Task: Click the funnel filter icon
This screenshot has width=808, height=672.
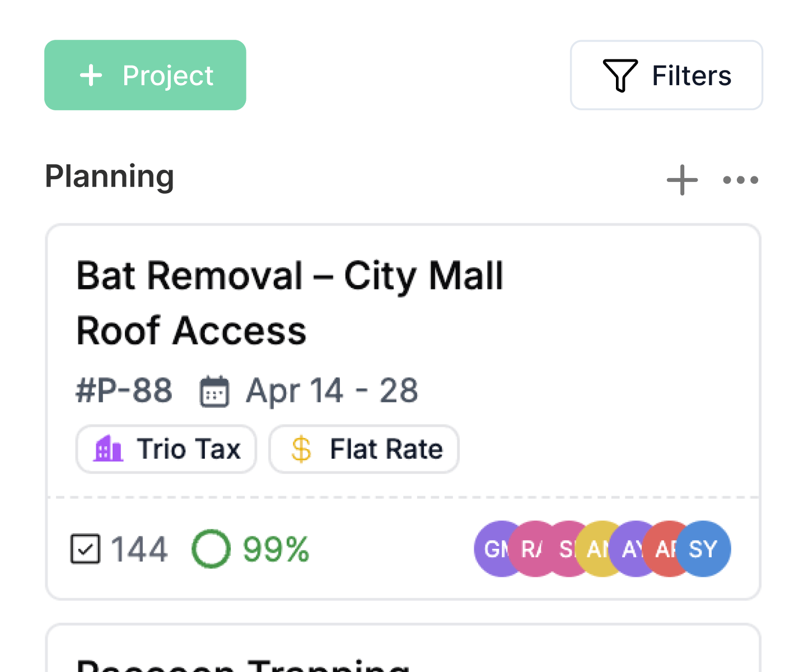Action: (x=620, y=75)
